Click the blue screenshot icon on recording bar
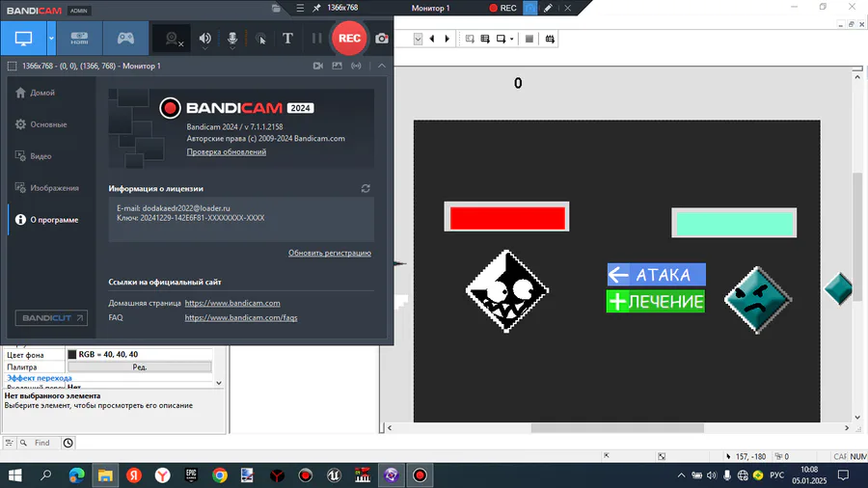The width and height of the screenshot is (868, 488). pyautogui.click(x=530, y=8)
